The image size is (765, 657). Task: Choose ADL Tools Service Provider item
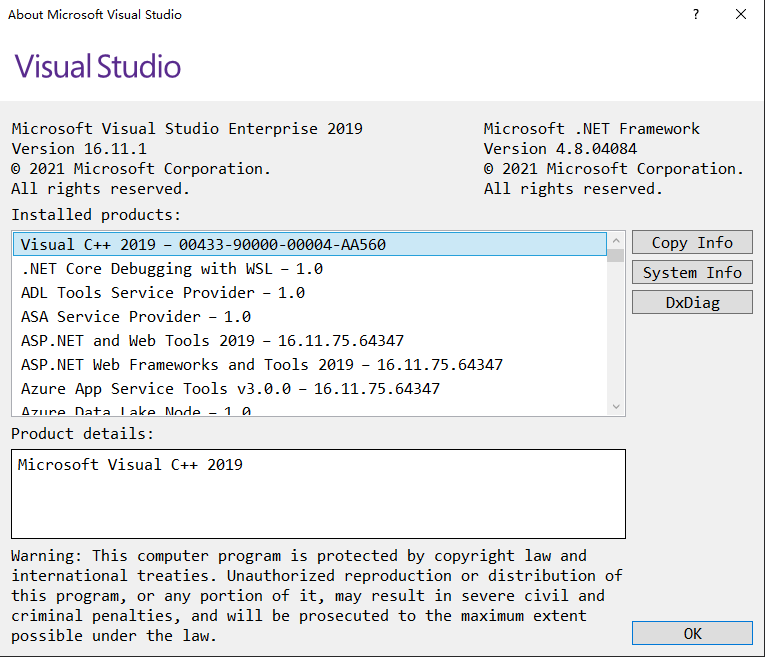163,292
